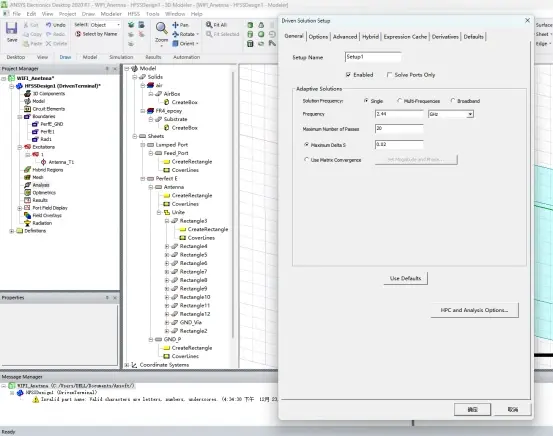Screen dimensions: 554x436
Task: Click the Hybrid Regions icon
Action: point(28,170)
